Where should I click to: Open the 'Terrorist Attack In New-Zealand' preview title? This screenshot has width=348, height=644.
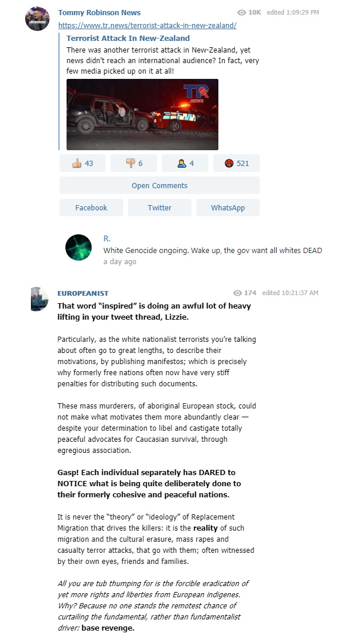click(x=128, y=38)
